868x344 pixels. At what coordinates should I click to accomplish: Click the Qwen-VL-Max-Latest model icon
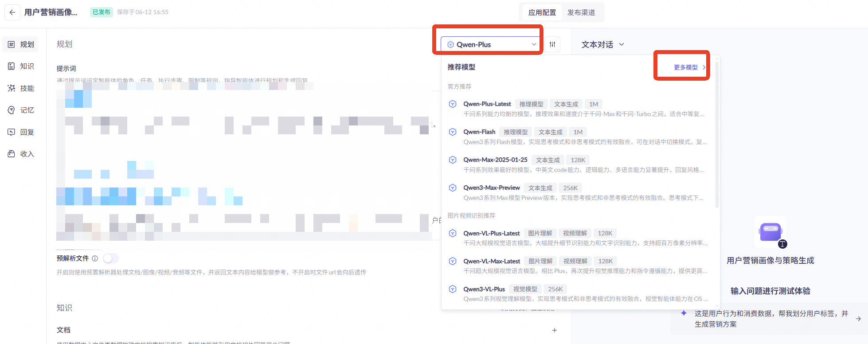pyautogui.click(x=453, y=261)
